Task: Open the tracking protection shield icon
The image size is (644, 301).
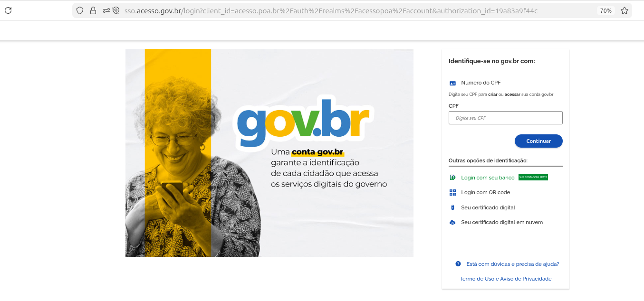Action: click(x=80, y=10)
